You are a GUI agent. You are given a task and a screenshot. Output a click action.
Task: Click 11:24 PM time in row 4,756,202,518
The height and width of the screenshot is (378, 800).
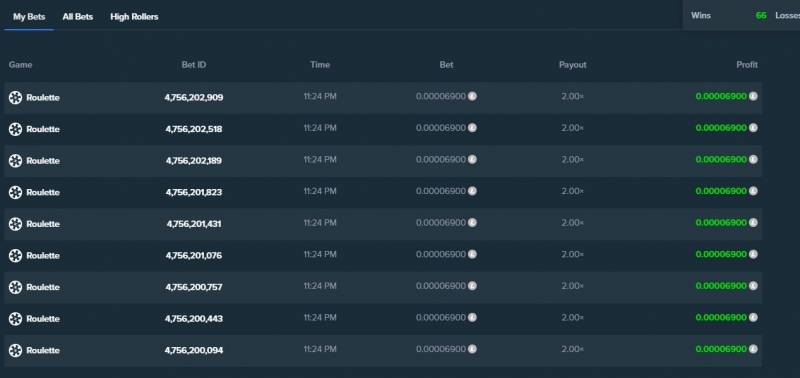(x=320, y=128)
